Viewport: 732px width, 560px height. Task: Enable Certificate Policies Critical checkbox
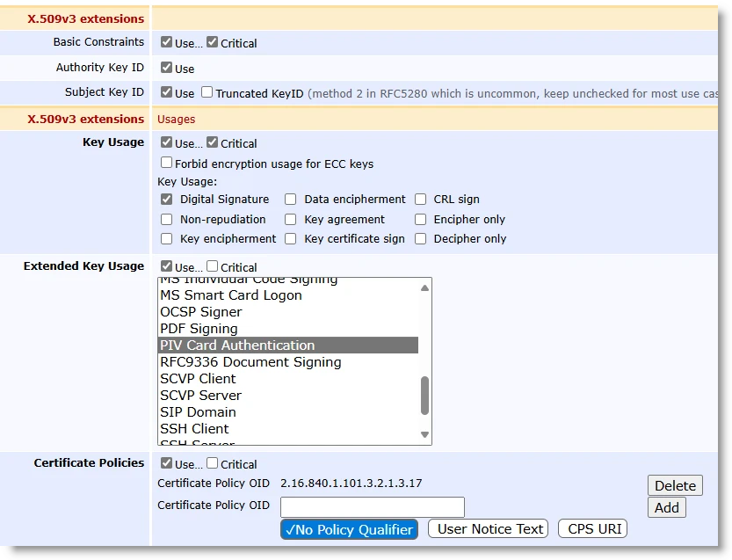click(212, 462)
